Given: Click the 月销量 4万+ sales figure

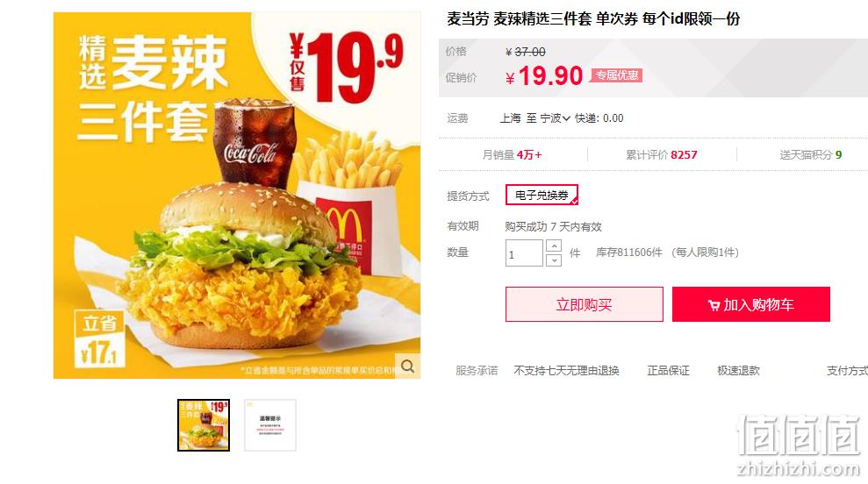Looking at the screenshot, I should 512,155.
